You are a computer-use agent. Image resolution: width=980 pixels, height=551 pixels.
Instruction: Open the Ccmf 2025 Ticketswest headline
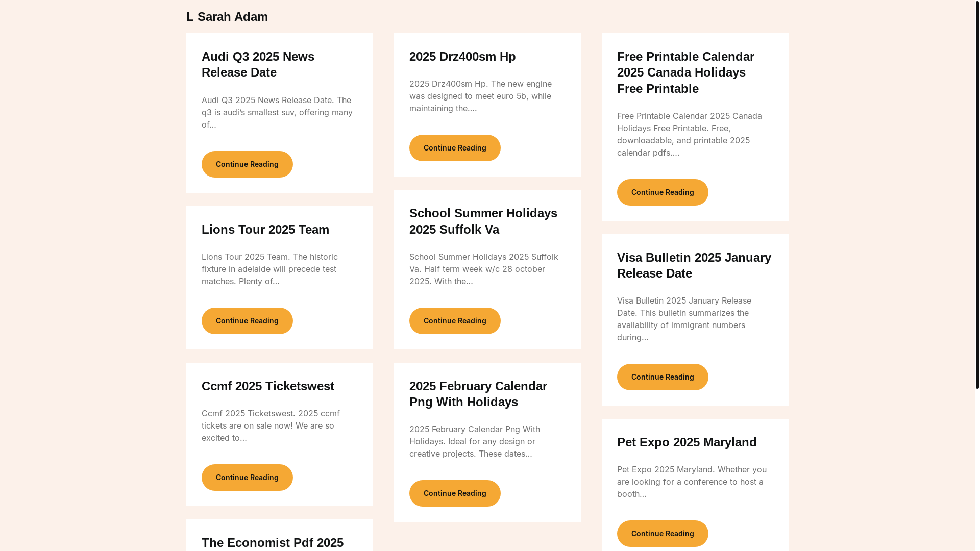click(267, 386)
